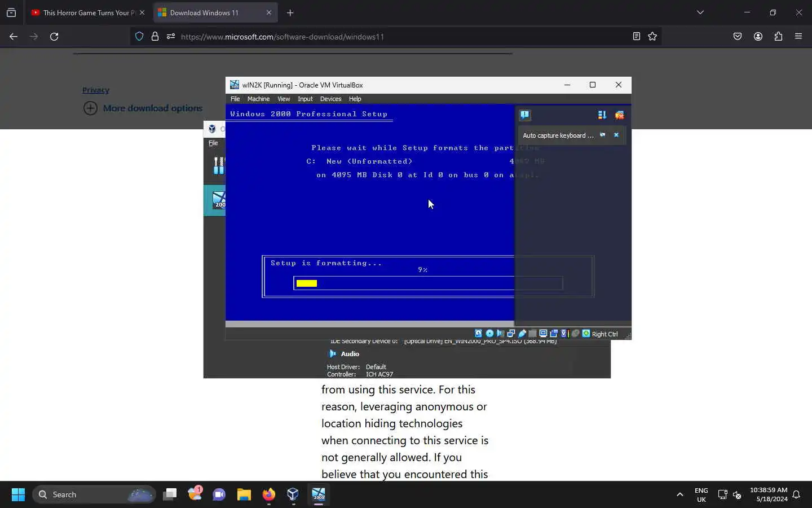Click the URL address bar
Image resolution: width=812 pixels, height=508 pixels.
coord(395,37)
